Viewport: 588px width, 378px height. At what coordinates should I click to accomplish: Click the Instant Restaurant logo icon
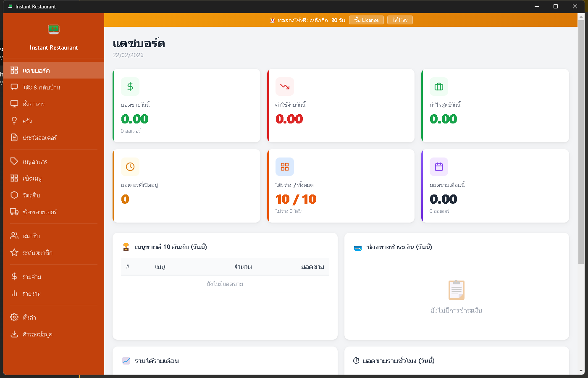coord(54,29)
